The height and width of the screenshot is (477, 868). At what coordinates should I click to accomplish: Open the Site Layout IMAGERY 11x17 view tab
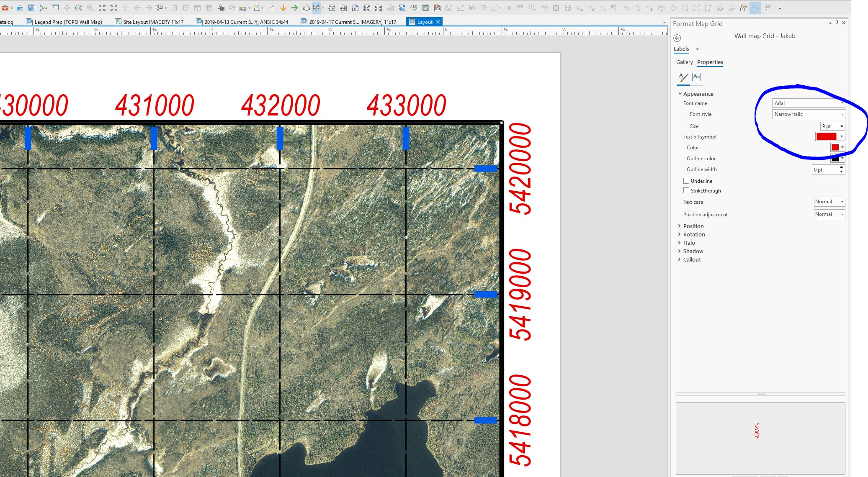(x=151, y=22)
